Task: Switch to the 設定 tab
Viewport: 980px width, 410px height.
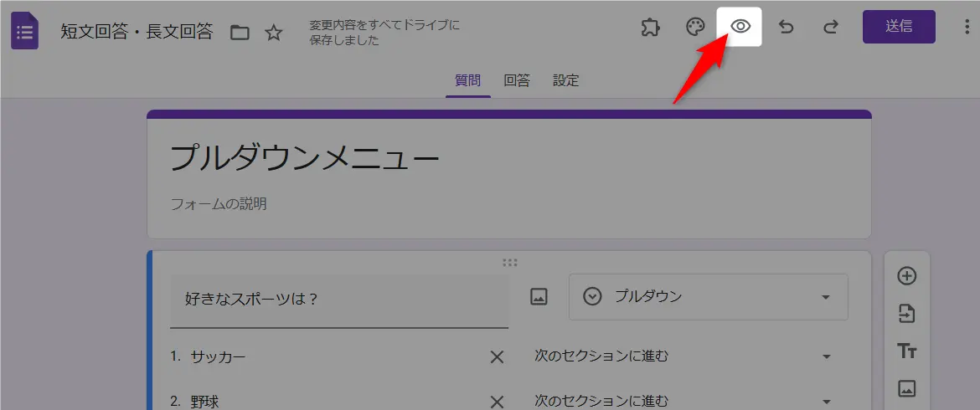Action: coord(565,80)
